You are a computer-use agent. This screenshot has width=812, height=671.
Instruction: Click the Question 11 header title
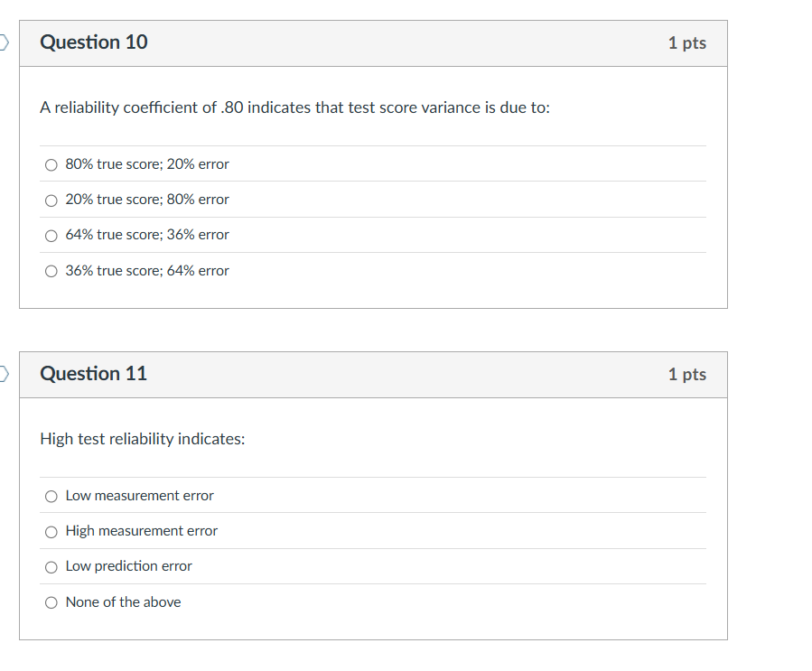(93, 373)
